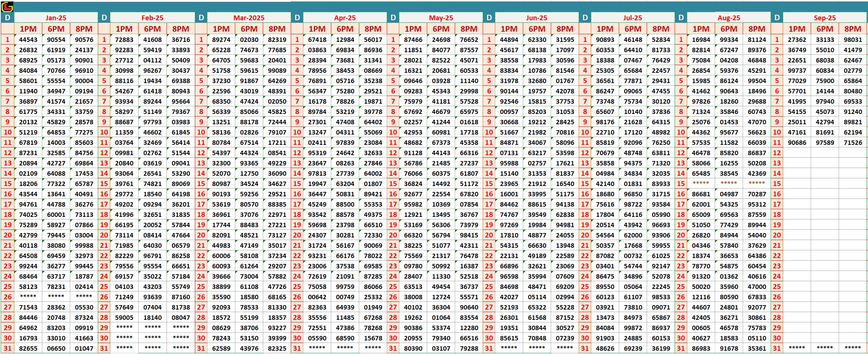Select cell 82814 in Aug-25 day 2
The image size is (868, 354).
pyautogui.click(x=701, y=50)
